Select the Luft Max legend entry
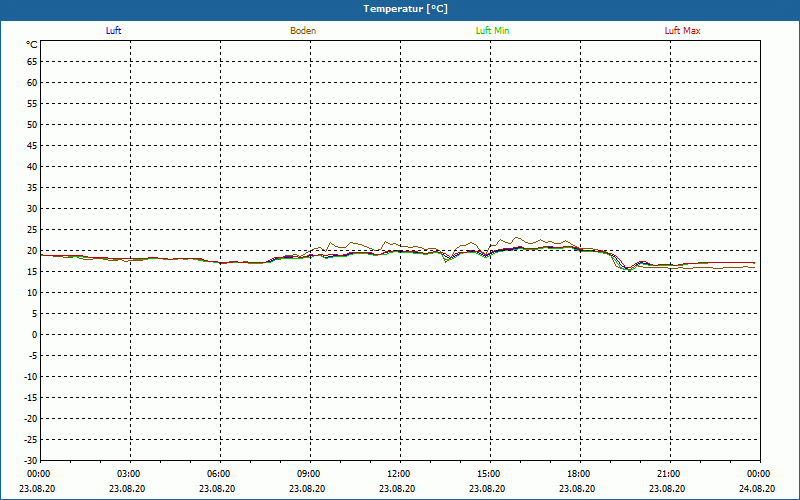Image resolution: width=800 pixels, height=500 pixels. 682,31
